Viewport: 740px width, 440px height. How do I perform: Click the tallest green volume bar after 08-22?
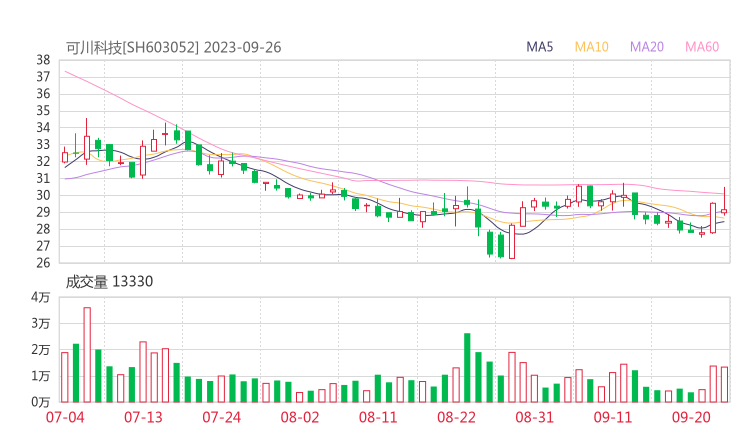pyautogui.click(x=467, y=368)
